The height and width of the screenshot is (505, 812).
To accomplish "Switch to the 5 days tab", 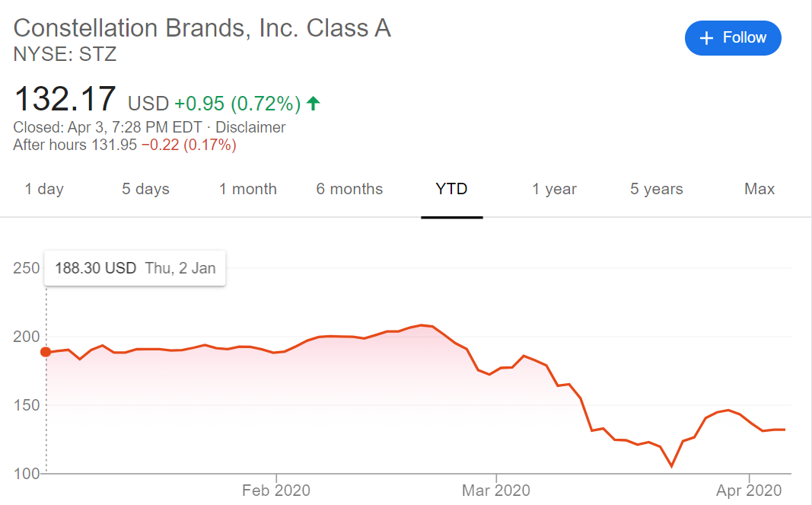I will [x=145, y=190].
